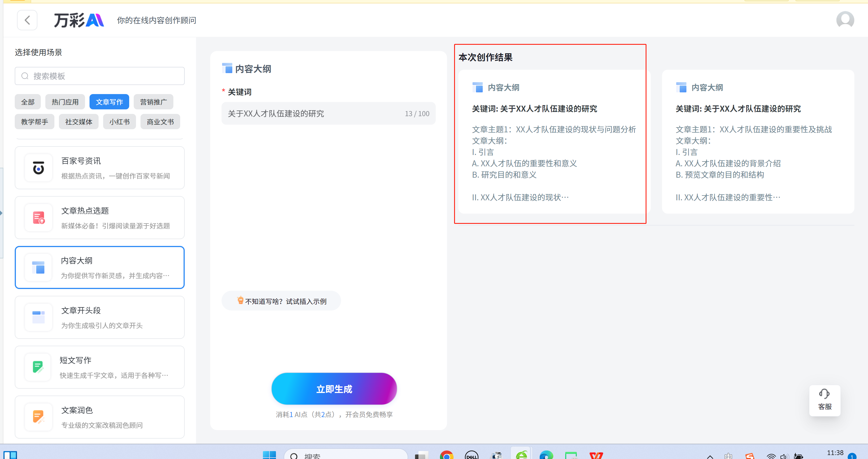Click the lightbulb icon beside 试试插入示例
The image size is (868, 459).
coord(240,300)
